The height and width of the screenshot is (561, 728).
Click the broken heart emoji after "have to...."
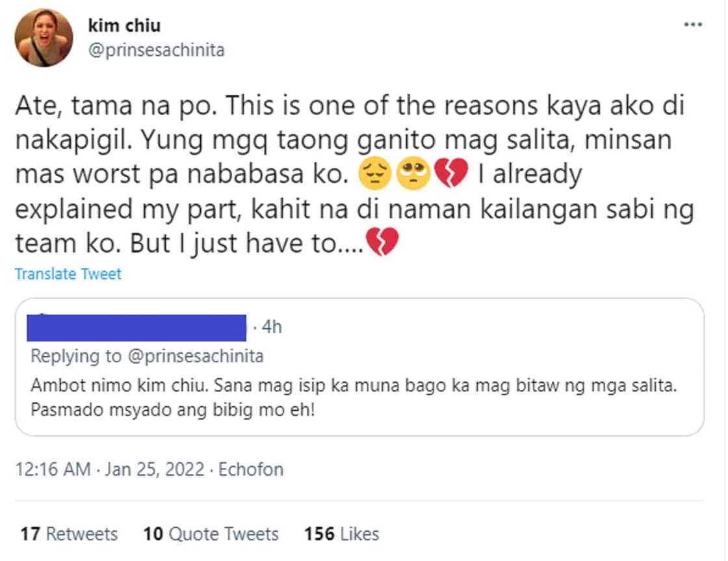tap(382, 244)
